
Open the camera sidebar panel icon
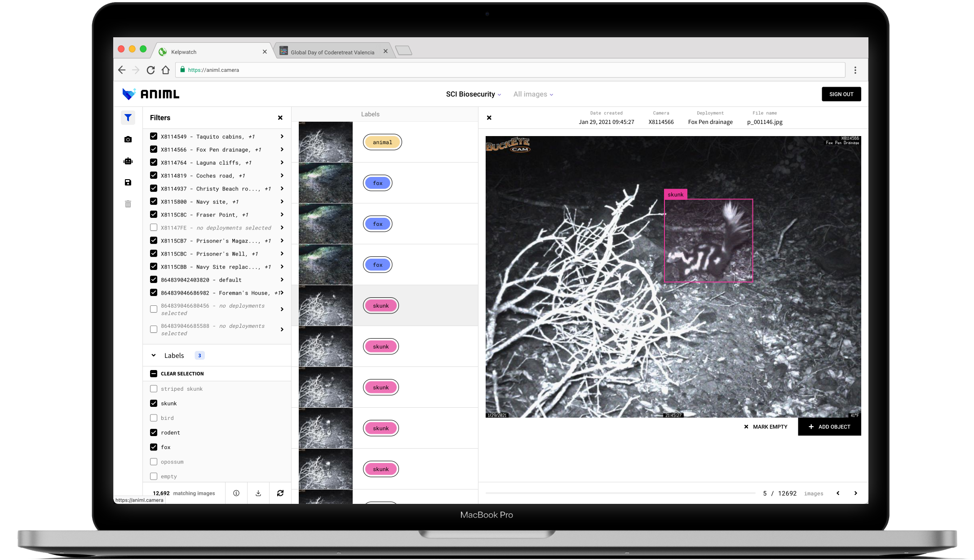pyautogui.click(x=128, y=140)
